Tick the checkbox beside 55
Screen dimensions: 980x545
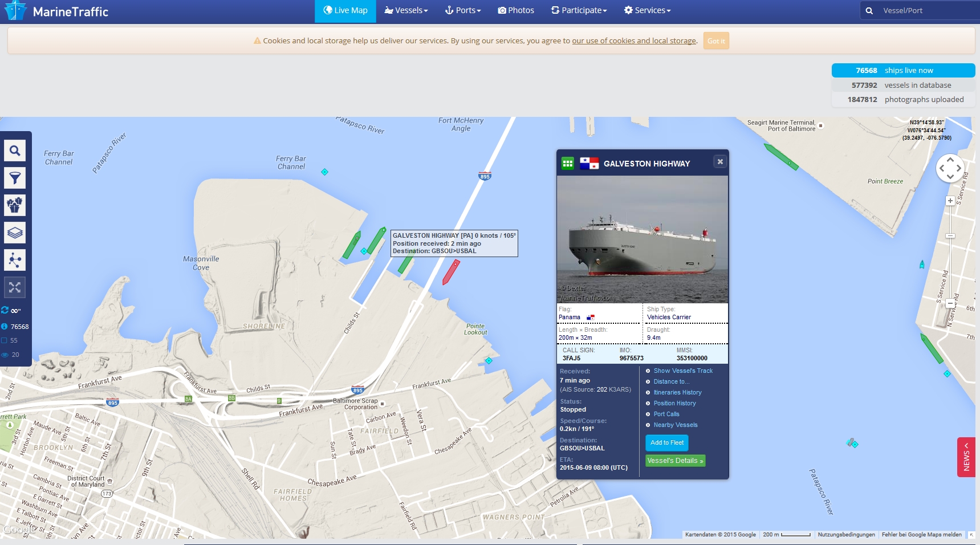[5, 340]
